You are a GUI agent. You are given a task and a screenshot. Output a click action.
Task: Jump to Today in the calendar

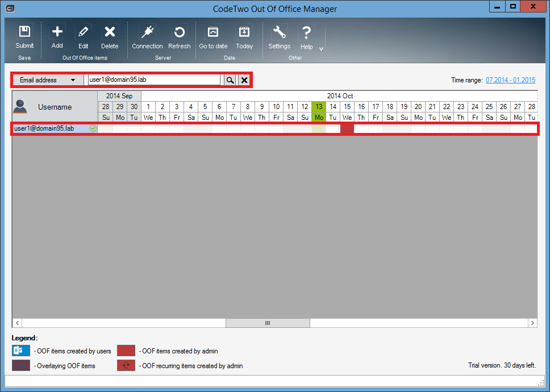point(244,37)
